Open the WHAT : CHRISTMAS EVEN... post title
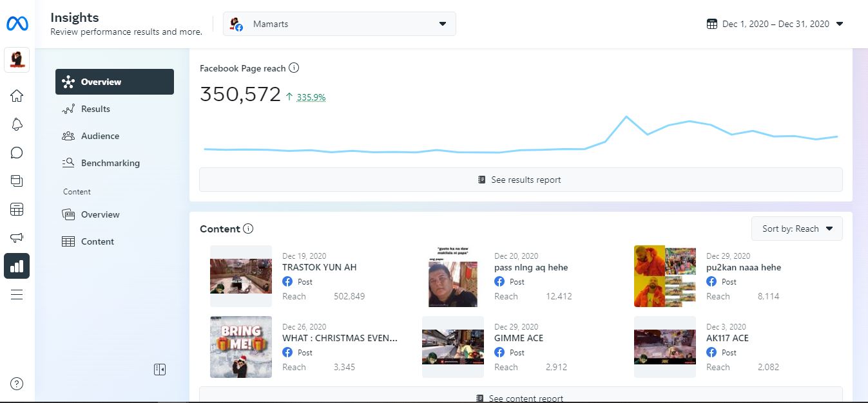 [x=340, y=338]
